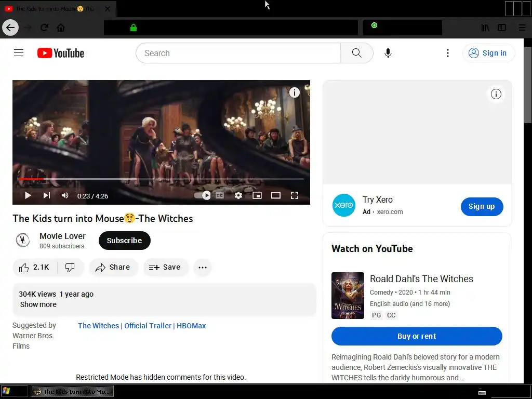The height and width of the screenshot is (399, 532).
Task: Like the video with 2.1K likes
Action: point(35,268)
